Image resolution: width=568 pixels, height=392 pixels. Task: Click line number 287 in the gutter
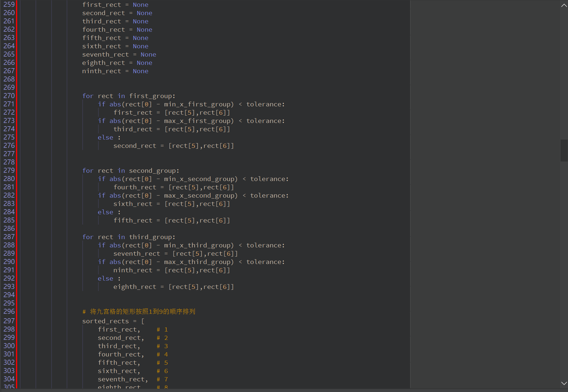point(9,237)
